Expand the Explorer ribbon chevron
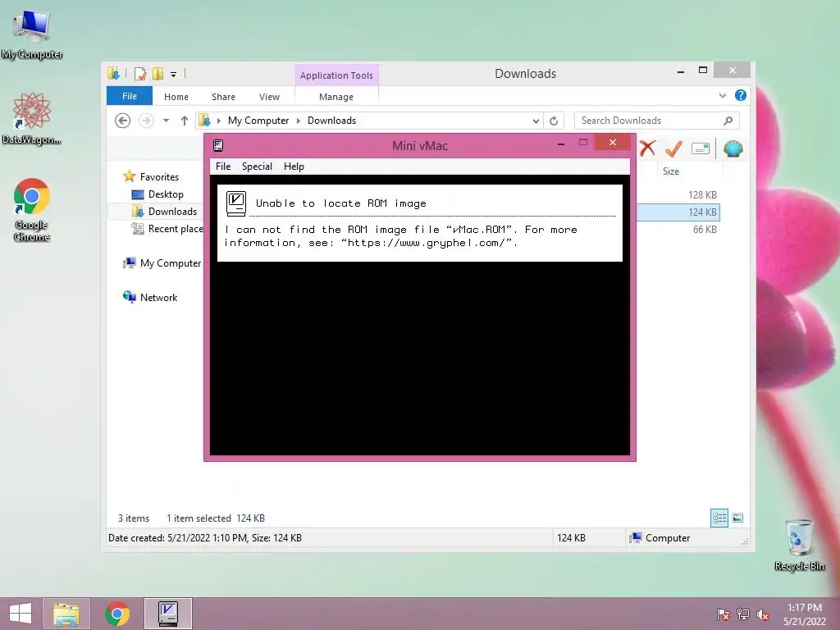This screenshot has height=630, width=840. 722,95
